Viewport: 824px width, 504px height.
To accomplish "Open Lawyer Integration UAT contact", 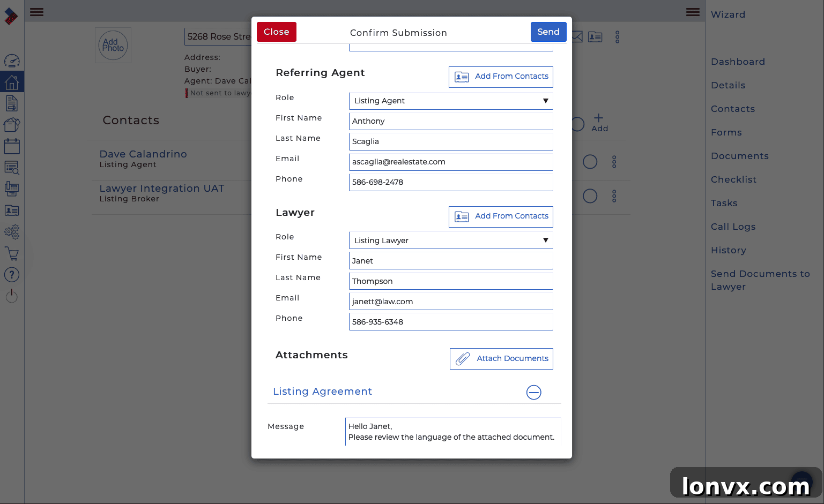I will [x=162, y=189].
